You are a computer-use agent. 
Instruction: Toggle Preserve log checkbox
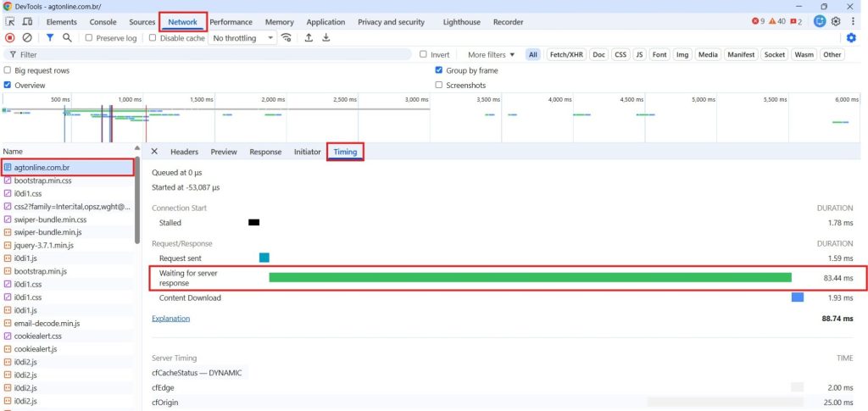point(88,38)
